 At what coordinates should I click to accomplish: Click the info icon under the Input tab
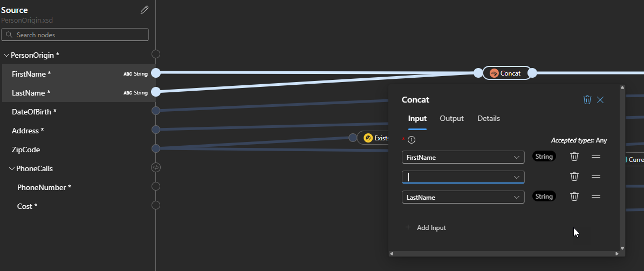tap(412, 140)
